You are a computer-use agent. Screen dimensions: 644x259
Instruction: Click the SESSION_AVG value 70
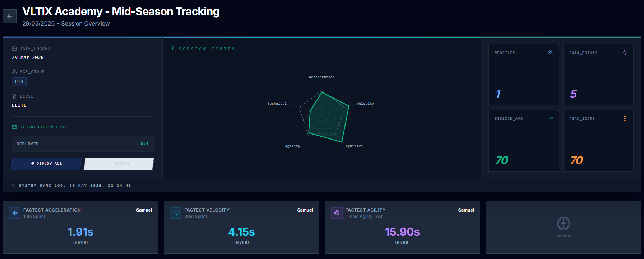(x=502, y=160)
